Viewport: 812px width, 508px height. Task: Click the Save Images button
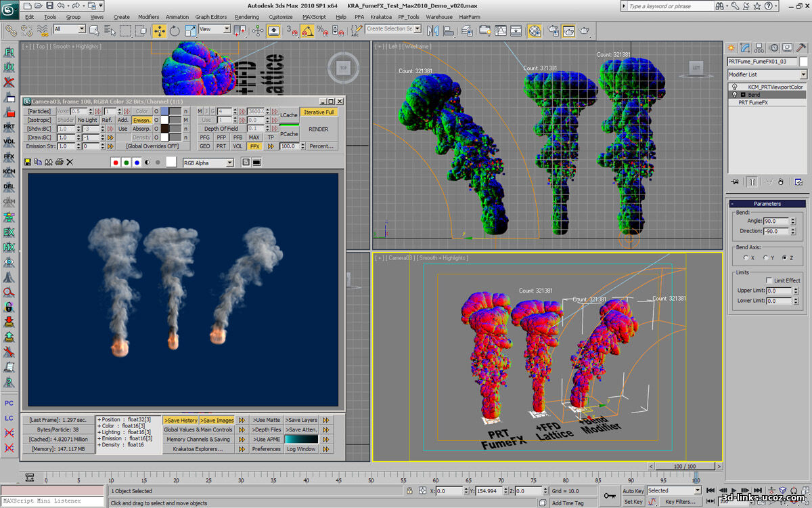pos(217,420)
